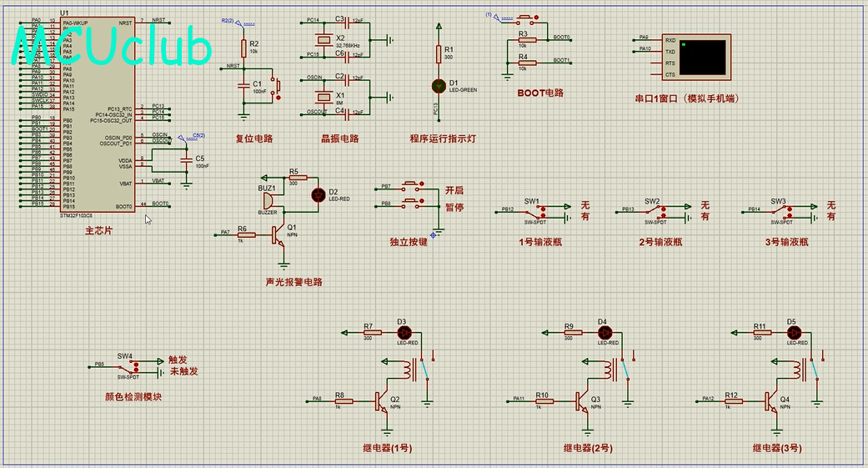Viewport: 868px width, 468px height.
Task: Click the 2号输液瓶 label
Action: coord(660,242)
